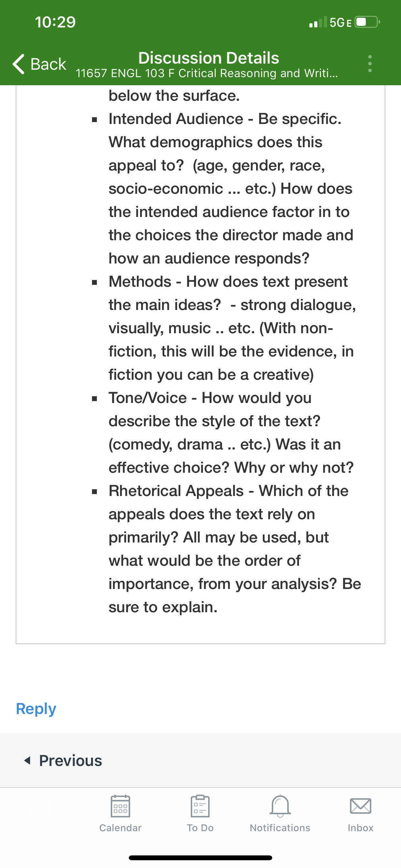Tap the home indicator bar at bottom
The width and height of the screenshot is (401, 868).
200,858
